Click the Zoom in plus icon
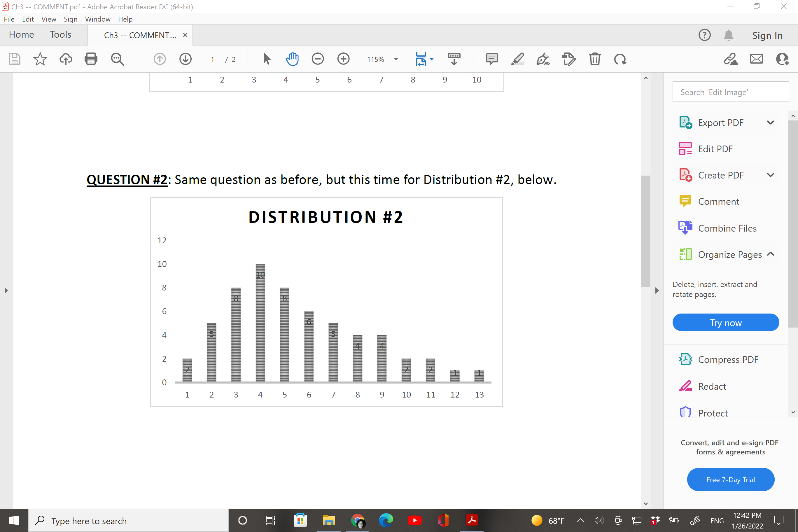 point(343,59)
